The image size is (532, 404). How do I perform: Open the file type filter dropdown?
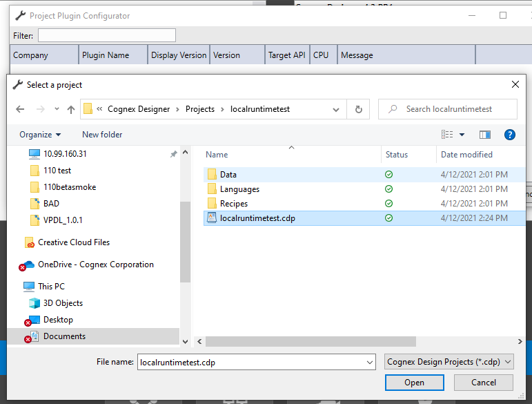click(449, 362)
